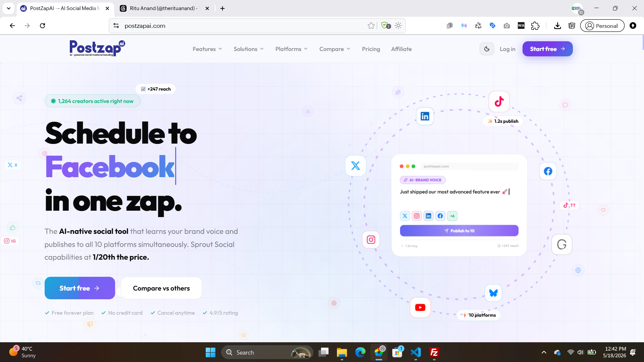
Task: Click the LinkedIn icon in the orbit graphic
Action: (425, 116)
